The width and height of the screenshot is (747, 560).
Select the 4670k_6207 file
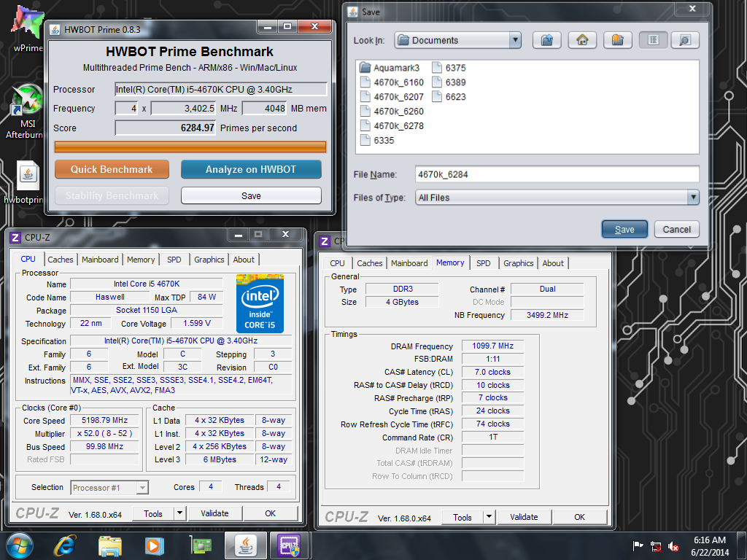[x=392, y=97]
